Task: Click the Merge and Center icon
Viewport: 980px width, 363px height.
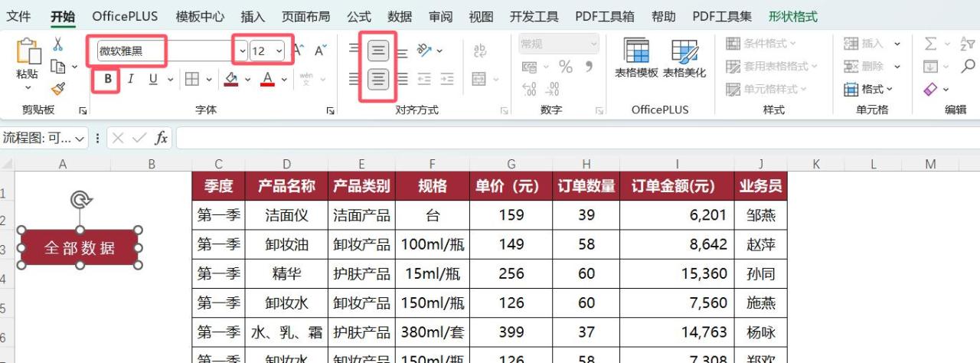Action: pyautogui.click(x=479, y=79)
